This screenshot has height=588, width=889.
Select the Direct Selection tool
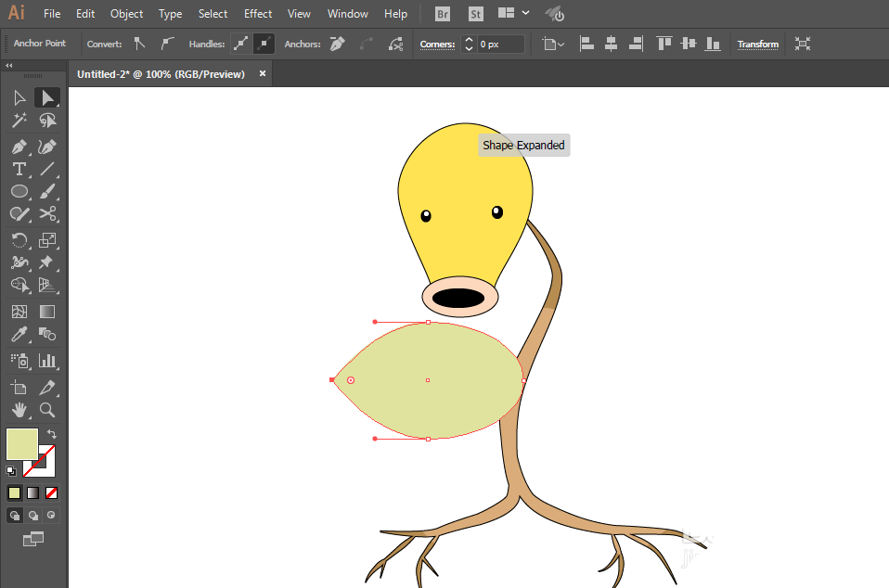click(x=47, y=97)
